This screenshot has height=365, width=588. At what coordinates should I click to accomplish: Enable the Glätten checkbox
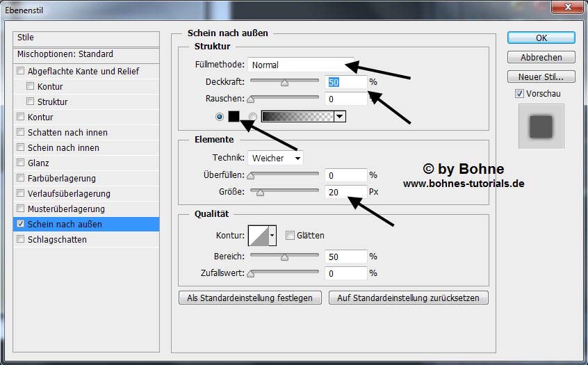291,236
